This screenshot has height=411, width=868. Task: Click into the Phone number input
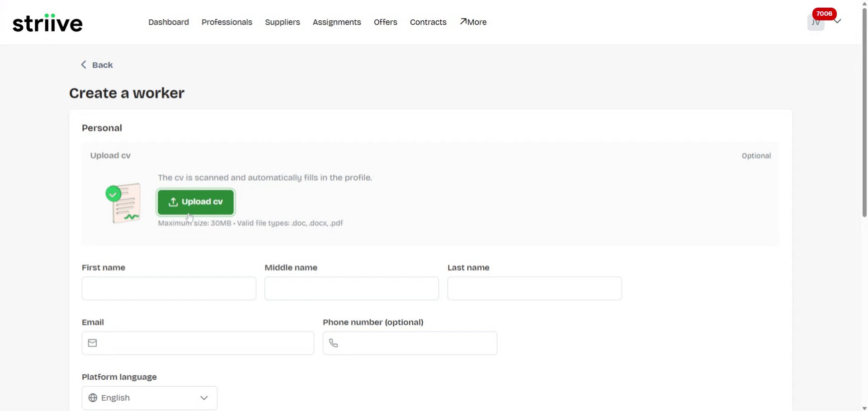pos(410,343)
